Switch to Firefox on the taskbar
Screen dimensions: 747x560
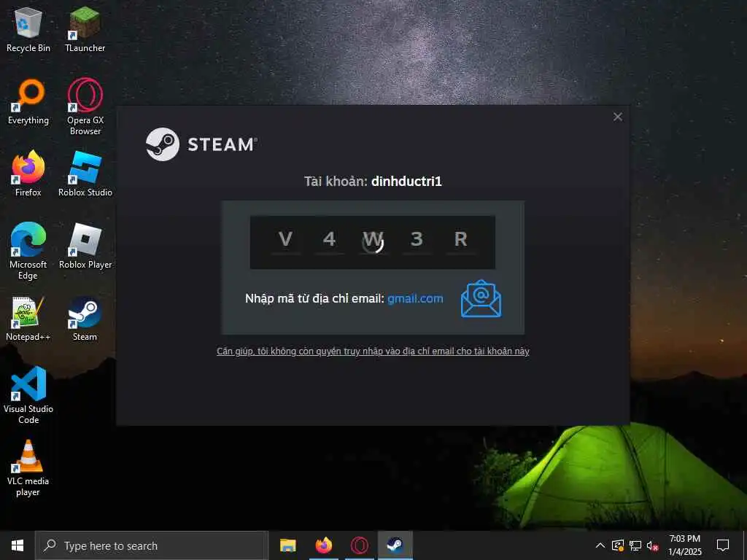click(x=323, y=545)
